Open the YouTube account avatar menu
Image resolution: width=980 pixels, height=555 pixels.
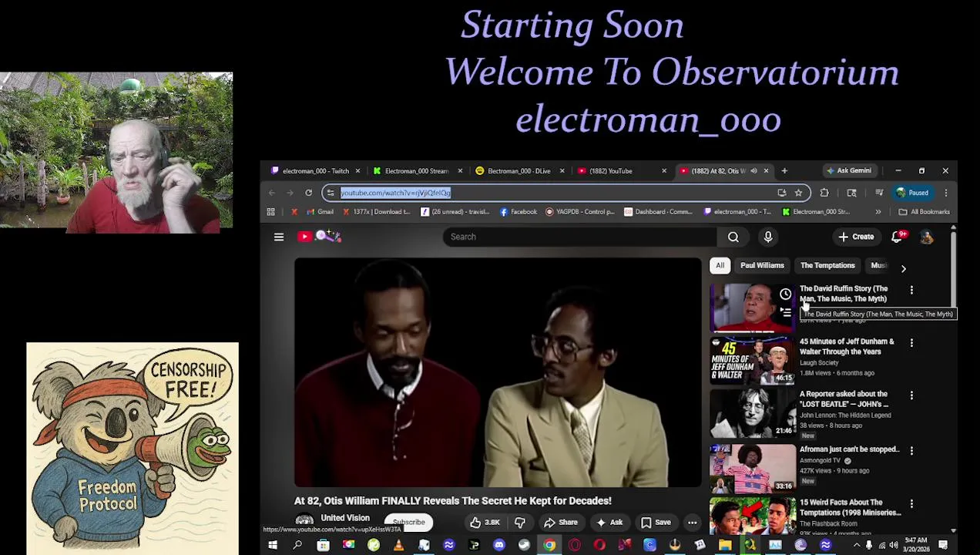click(x=927, y=237)
